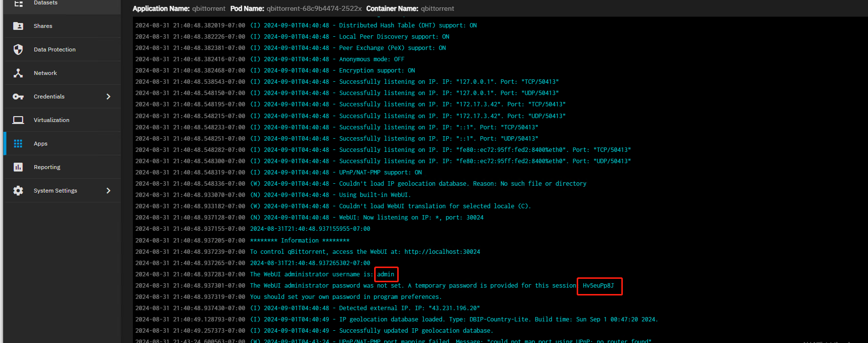Click the Virtualization monitor icon
Image resolution: width=868 pixels, height=343 pixels.
[18, 120]
